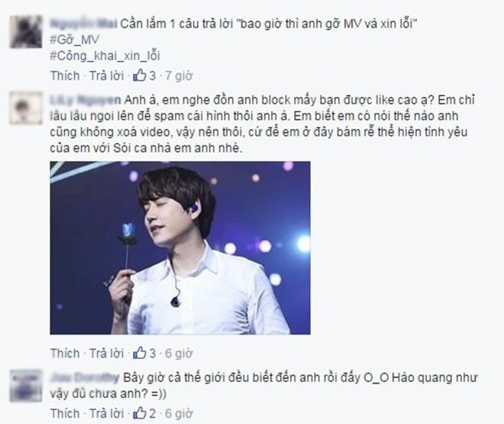This screenshot has width=504, height=424.
Task: Open 6 giờ timestamp on photo comment
Action: click(x=179, y=353)
